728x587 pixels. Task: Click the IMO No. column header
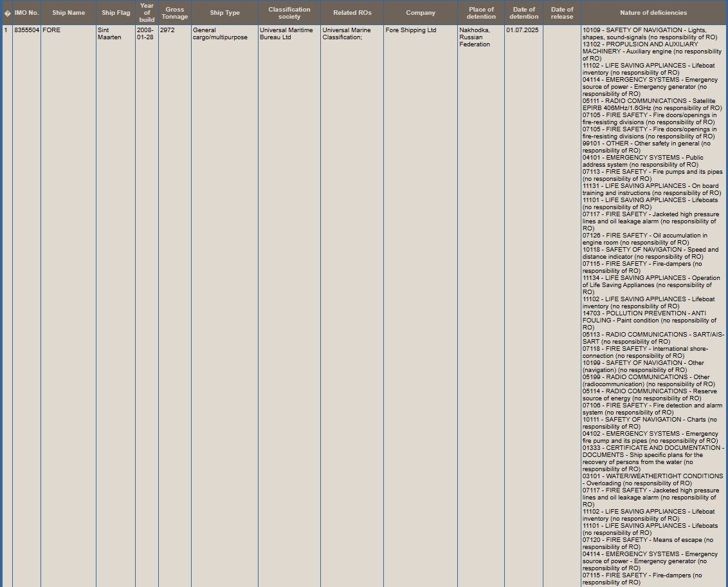26,13
